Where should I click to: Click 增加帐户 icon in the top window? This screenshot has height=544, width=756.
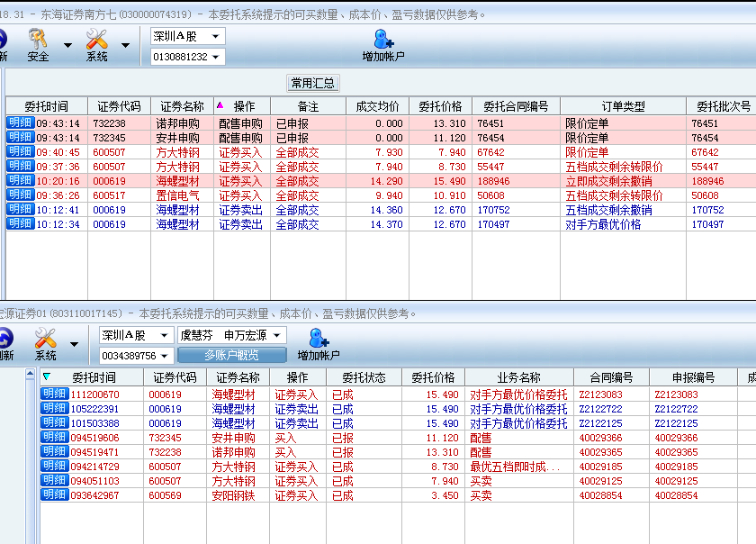(383, 45)
